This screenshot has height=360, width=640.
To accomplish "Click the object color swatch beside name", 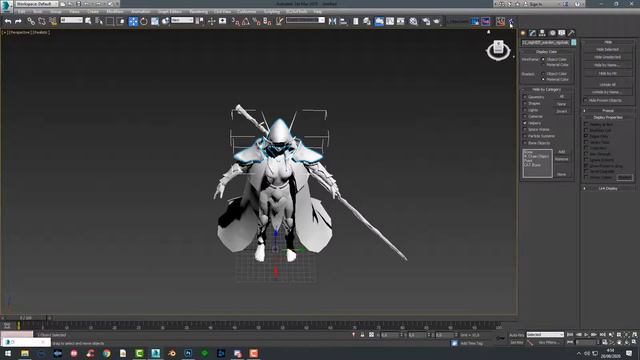I will coord(573,42).
